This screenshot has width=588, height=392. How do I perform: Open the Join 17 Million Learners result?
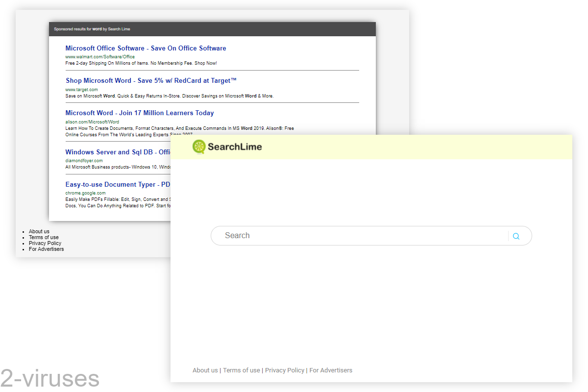tap(140, 113)
